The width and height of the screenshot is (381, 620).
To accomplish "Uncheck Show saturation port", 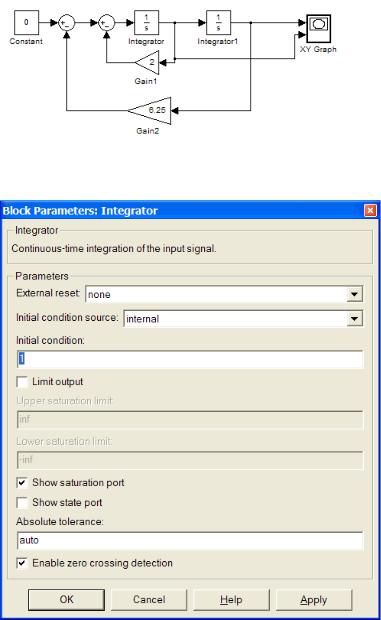I will pos(22,483).
